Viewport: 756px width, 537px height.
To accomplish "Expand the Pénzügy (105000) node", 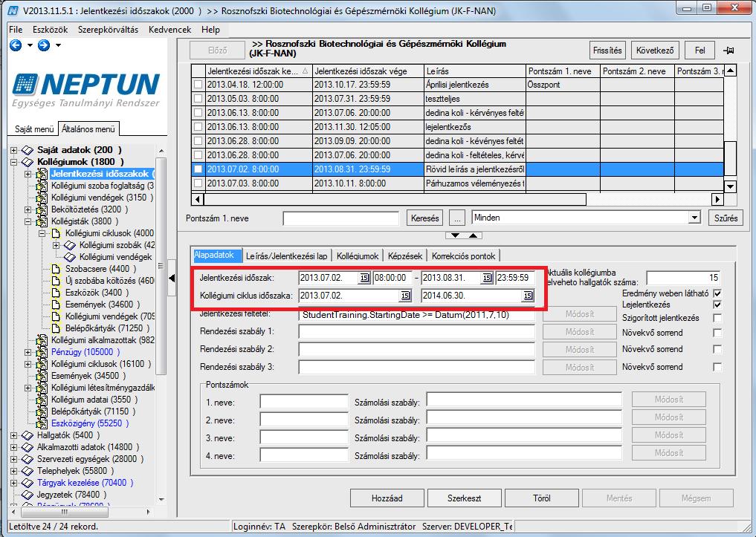I will 28,352.
